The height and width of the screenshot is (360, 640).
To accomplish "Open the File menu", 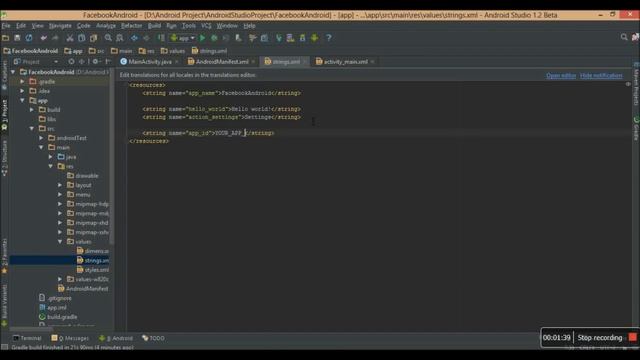I will [6, 26].
